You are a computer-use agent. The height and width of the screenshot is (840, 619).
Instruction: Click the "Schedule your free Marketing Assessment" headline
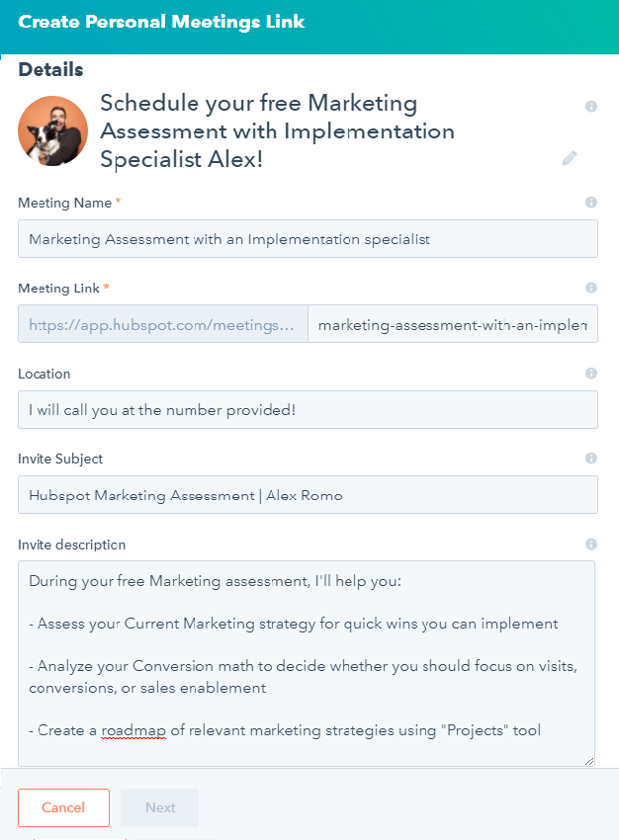[x=278, y=130]
